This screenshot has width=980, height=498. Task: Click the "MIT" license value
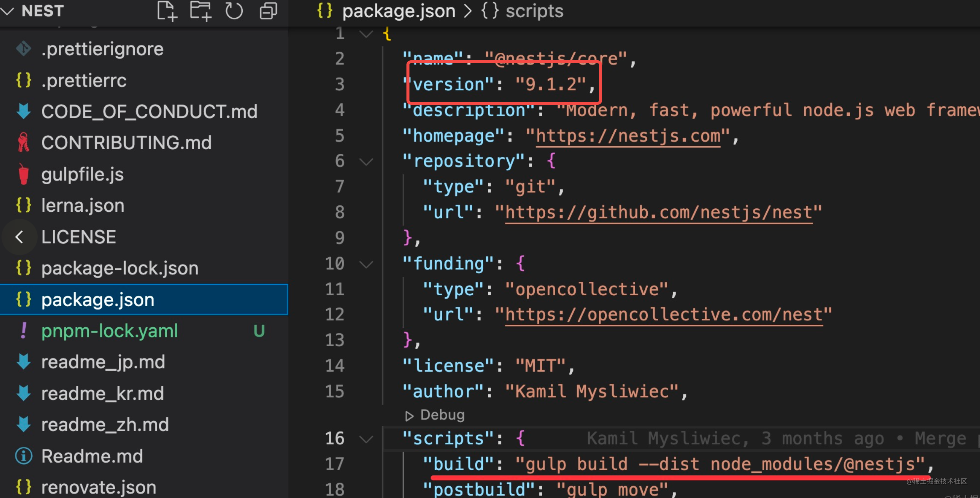(x=540, y=366)
